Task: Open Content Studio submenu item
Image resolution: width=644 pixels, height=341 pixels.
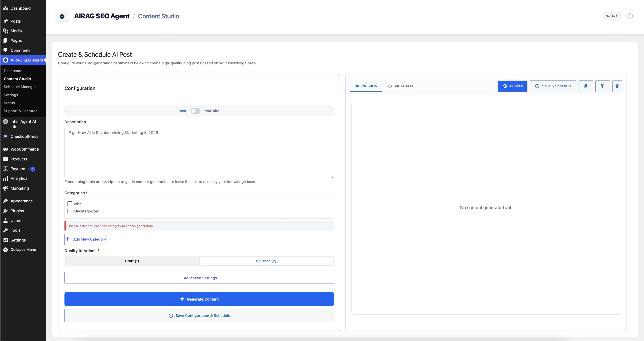Action: pyautogui.click(x=17, y=79)
